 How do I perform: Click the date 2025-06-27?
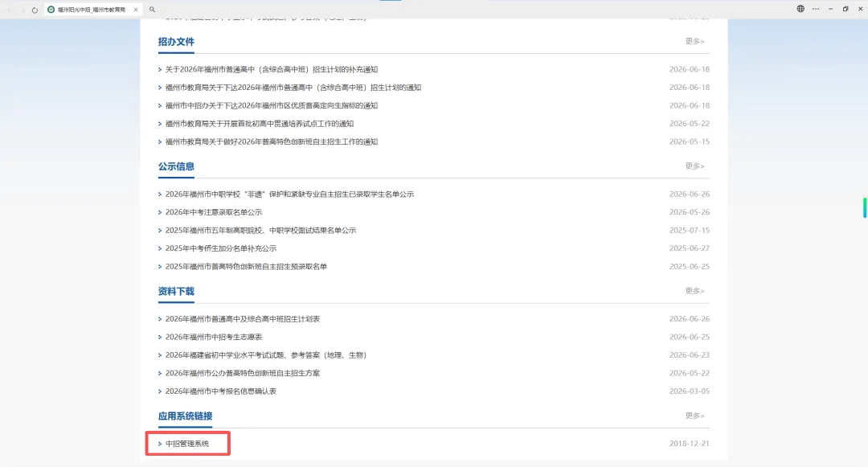[690, 248]
